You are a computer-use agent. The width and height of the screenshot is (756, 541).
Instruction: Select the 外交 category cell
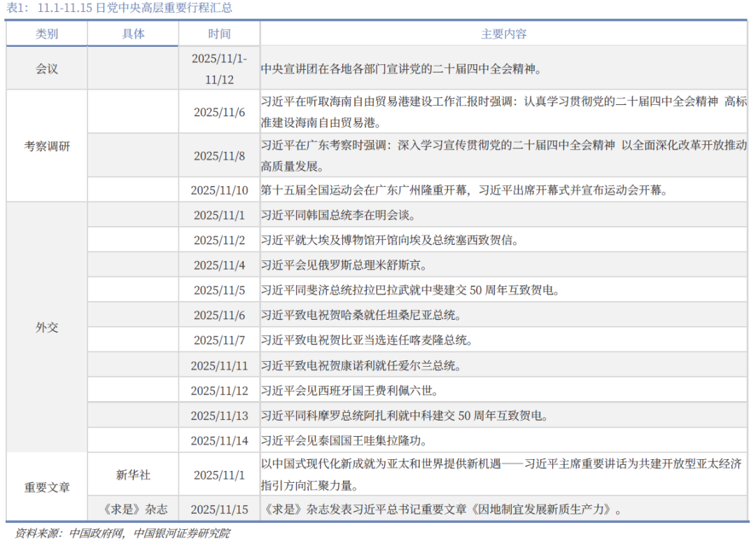coord(46,328)
